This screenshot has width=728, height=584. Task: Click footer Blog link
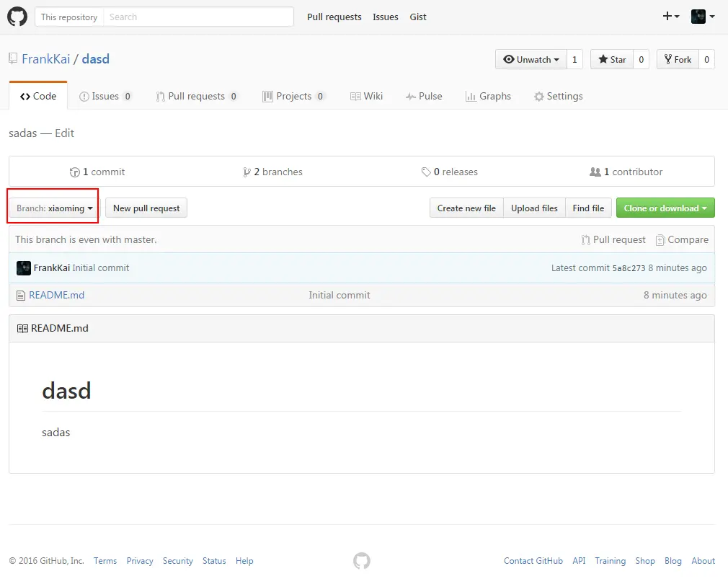coord(672,561)
